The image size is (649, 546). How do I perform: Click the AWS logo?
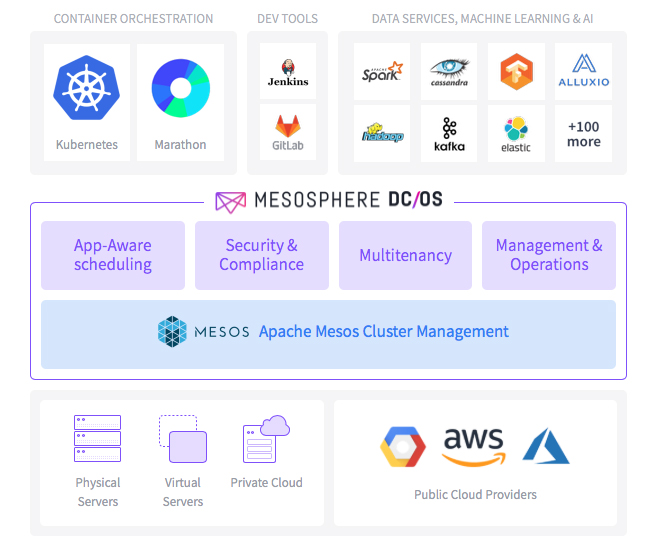(x=474, y=447)
